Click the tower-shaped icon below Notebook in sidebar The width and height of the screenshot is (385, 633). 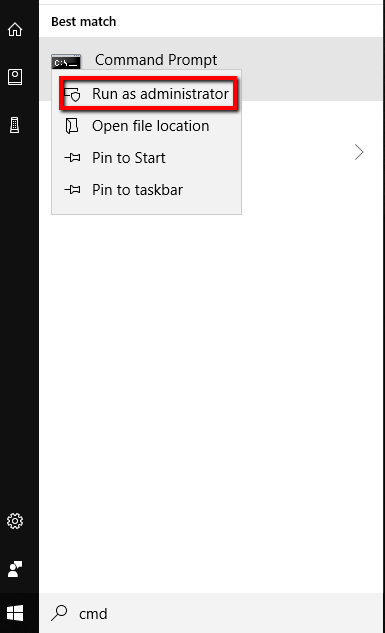(15, 125)
